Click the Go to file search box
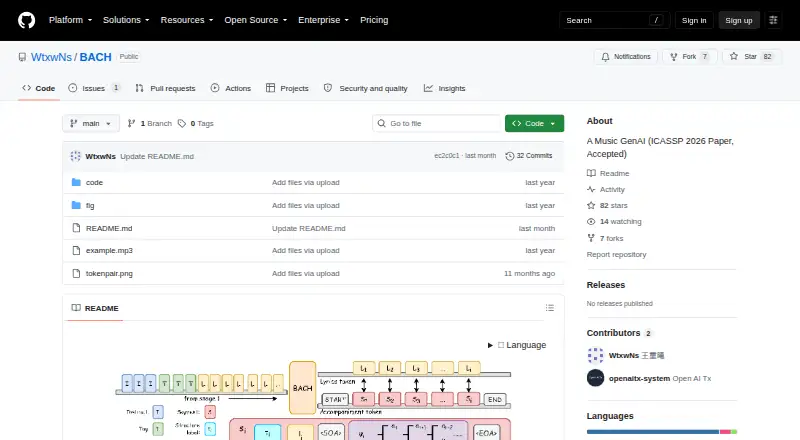800x440 pixels. tap(437, 124)
